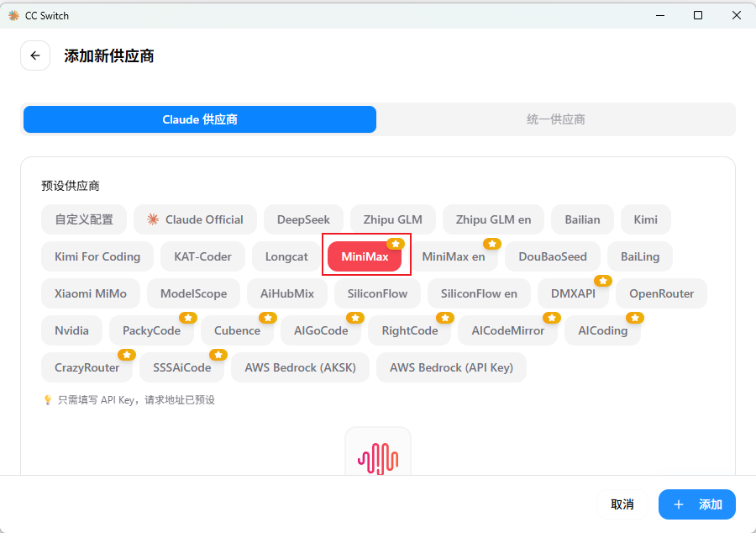Click the star badge on CrazyRouter
Viewport: 756px width, 533px height.
coord(127,355)
